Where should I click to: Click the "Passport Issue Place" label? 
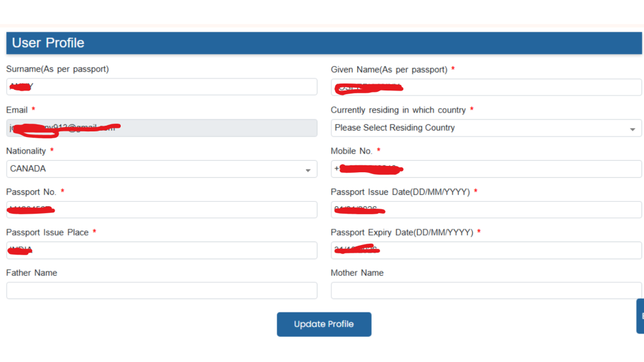[x=47, y=233]
